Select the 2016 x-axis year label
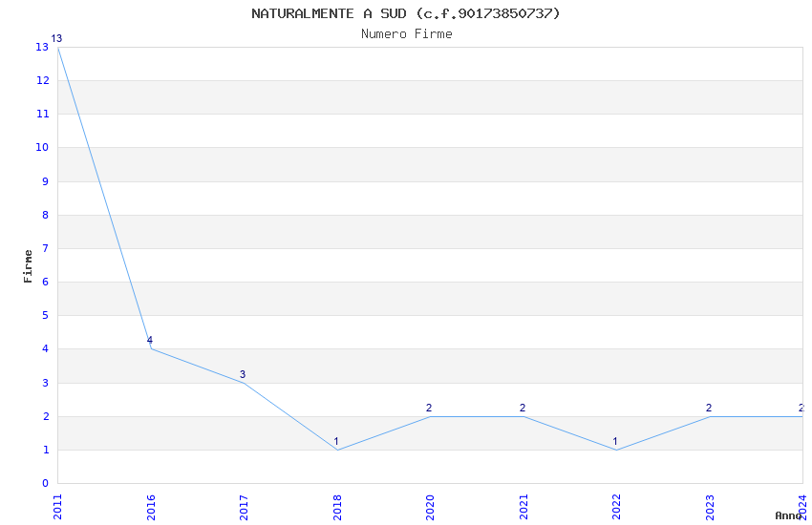Image resolution: width=812 pixels, height=525 pixels. click(x=151, y=507)
